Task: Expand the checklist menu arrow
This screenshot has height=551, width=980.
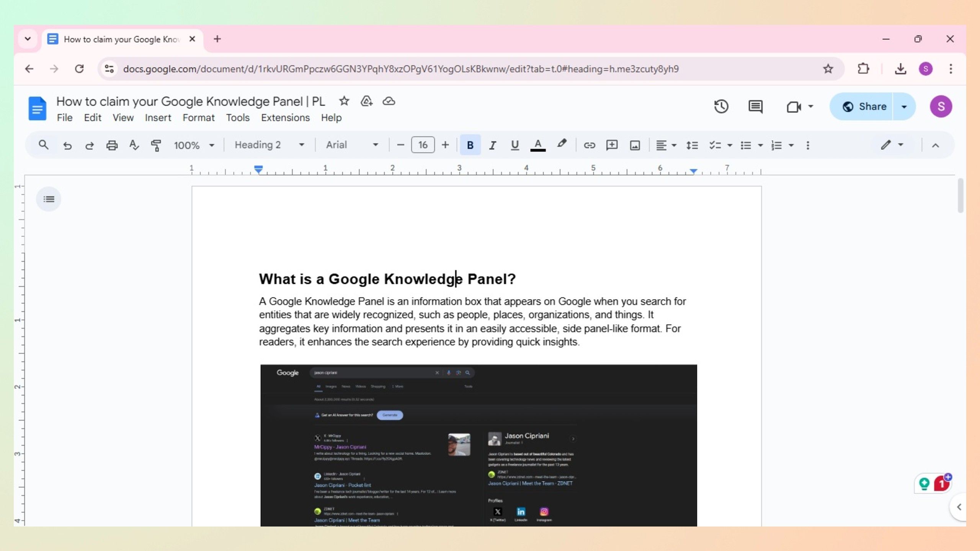Action: [730, 145]
